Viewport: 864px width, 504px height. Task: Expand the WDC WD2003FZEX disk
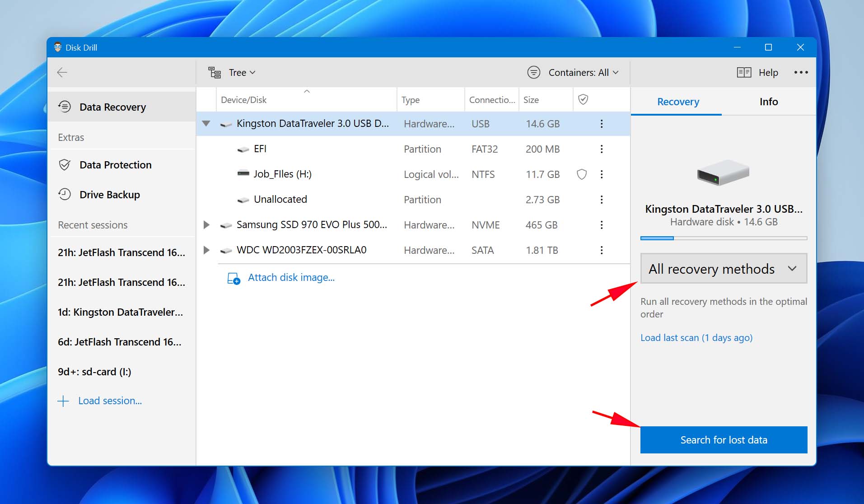pyautogui.click(x=206, y=250)
